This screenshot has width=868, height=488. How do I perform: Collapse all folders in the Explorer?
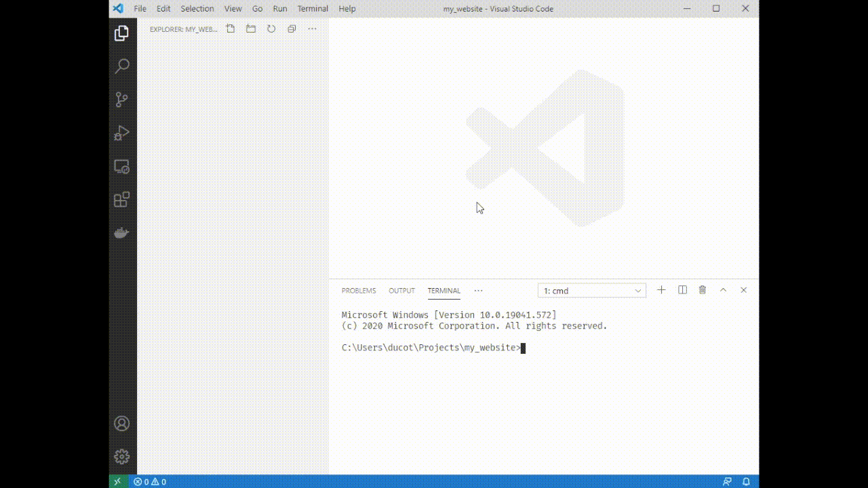click(x=291, y=28)
